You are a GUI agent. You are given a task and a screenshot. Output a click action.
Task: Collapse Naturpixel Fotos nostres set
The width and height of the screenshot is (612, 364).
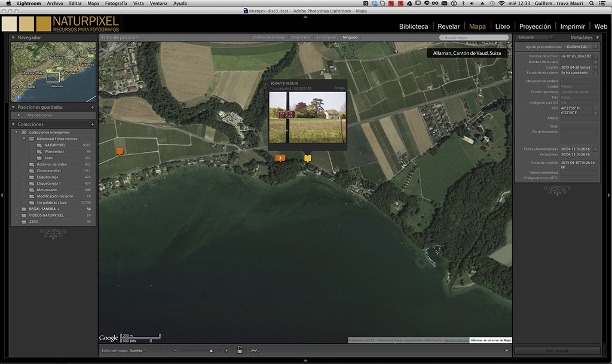[24, 139]
